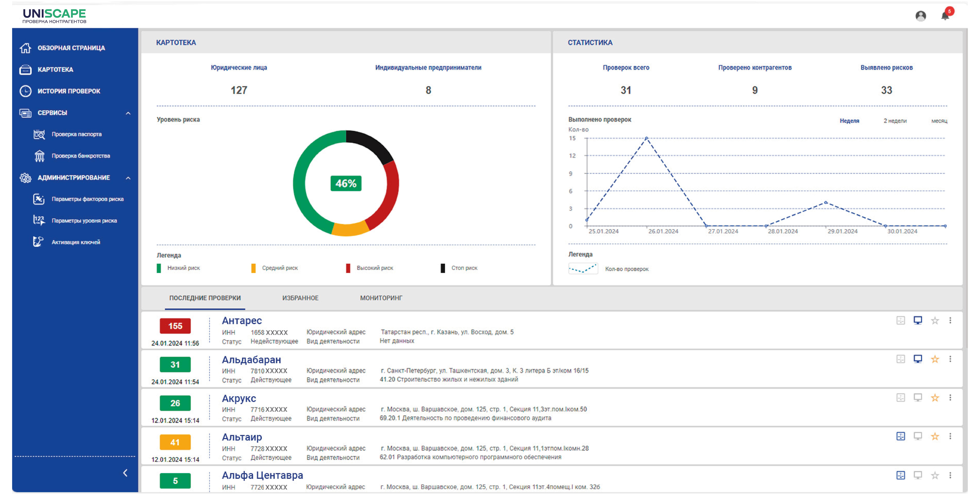Open the Альдабаран company link
Image resolution: width=980 pixels, height=495 pixels.
pos(251,360)
